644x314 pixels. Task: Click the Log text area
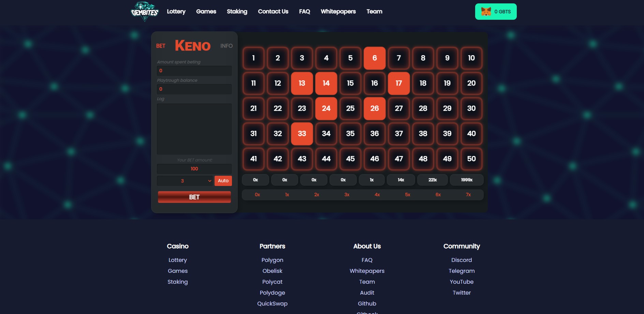click(194, 129)
